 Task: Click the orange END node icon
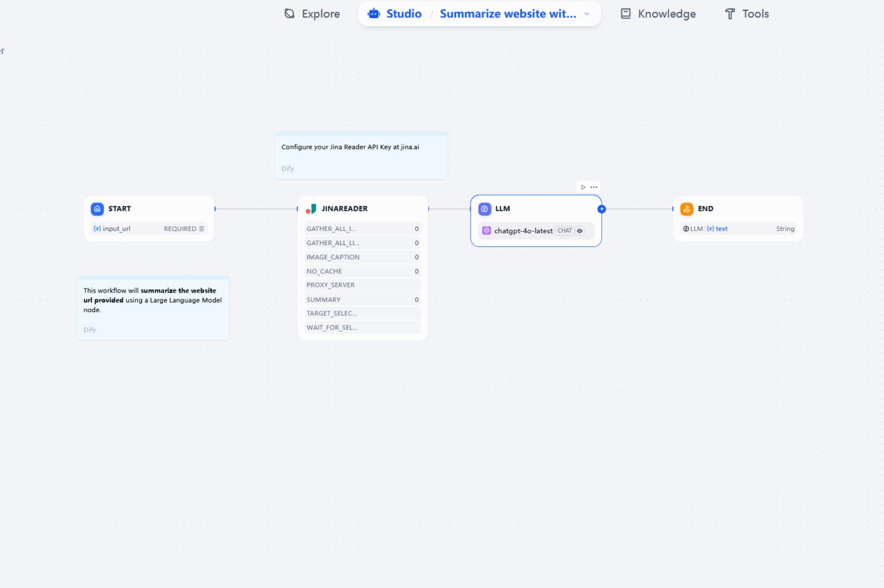click(686, 208)
